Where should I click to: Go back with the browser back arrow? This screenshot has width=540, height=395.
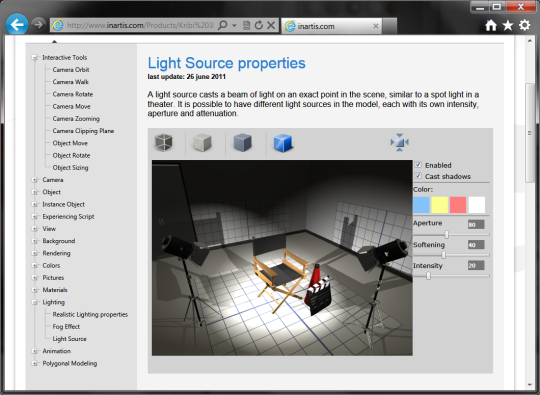tap(17, 24)
